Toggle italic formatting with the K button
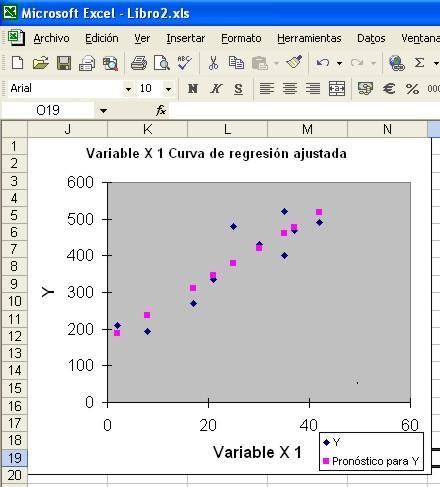Viewport: 440px width, 487px height. tap(216, 89)
